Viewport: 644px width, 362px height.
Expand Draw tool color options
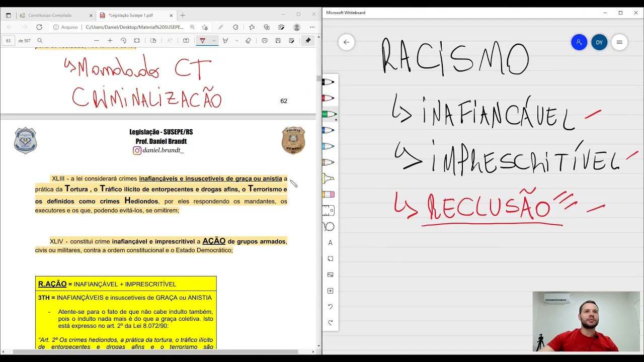[x=214, y=41]
